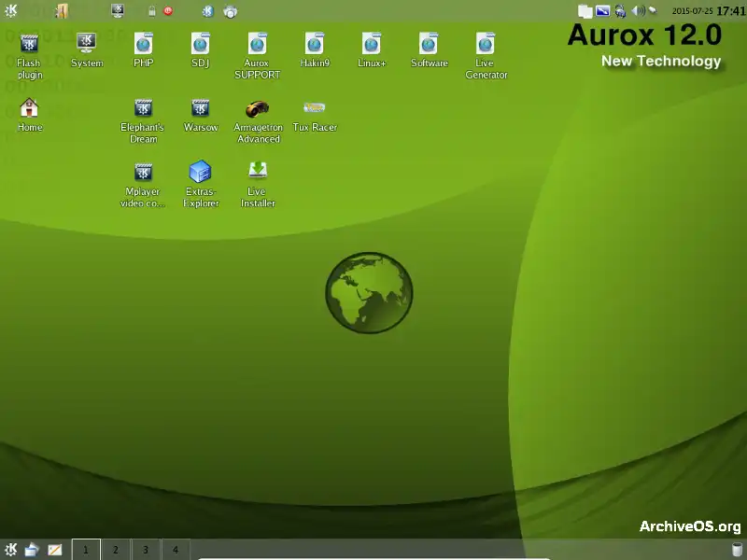Open the file manager icon in bottom panel
The width and height of the screenshot is (747, 560).
coord(32,550)
